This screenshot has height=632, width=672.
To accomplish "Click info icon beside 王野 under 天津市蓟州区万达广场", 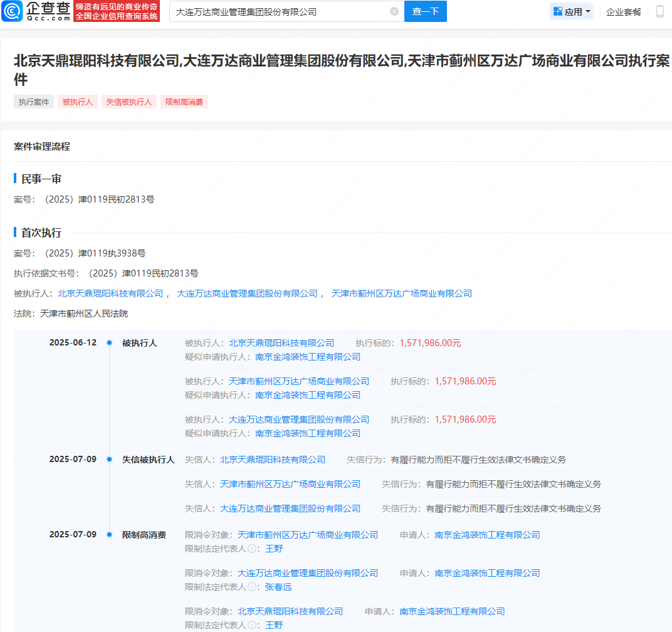I will click(252, 549).
